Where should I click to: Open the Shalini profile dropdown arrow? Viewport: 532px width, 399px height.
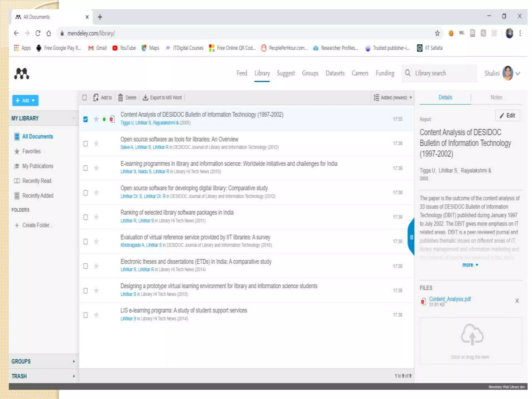point(518,74)
